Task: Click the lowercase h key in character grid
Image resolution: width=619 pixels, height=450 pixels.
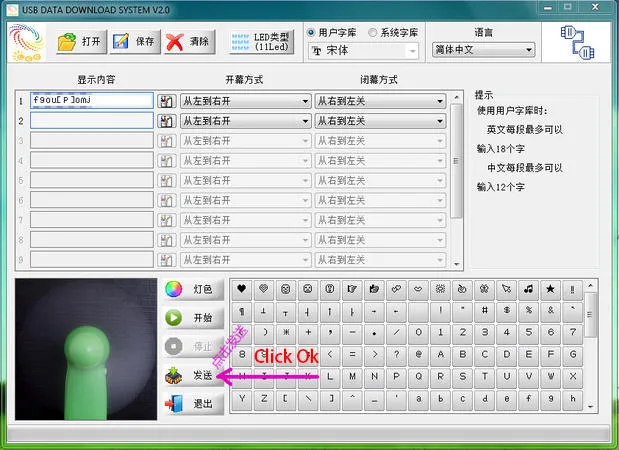Action: [x=572, y=399]
